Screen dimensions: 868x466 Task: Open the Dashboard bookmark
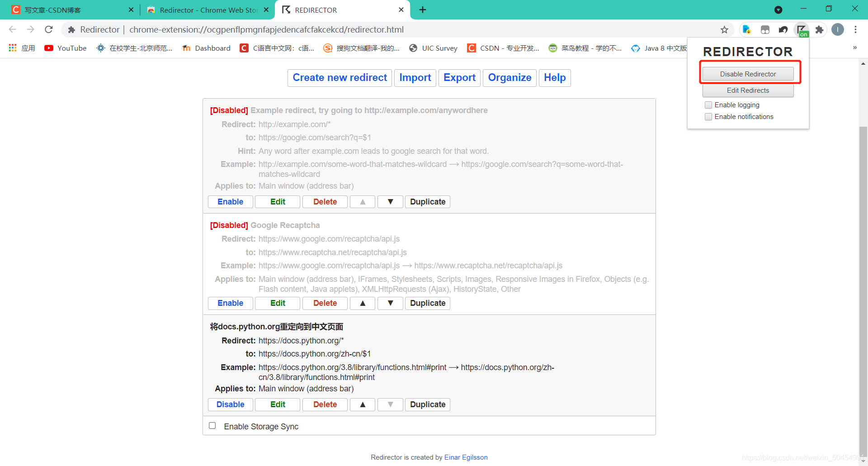tap(206, 48)
